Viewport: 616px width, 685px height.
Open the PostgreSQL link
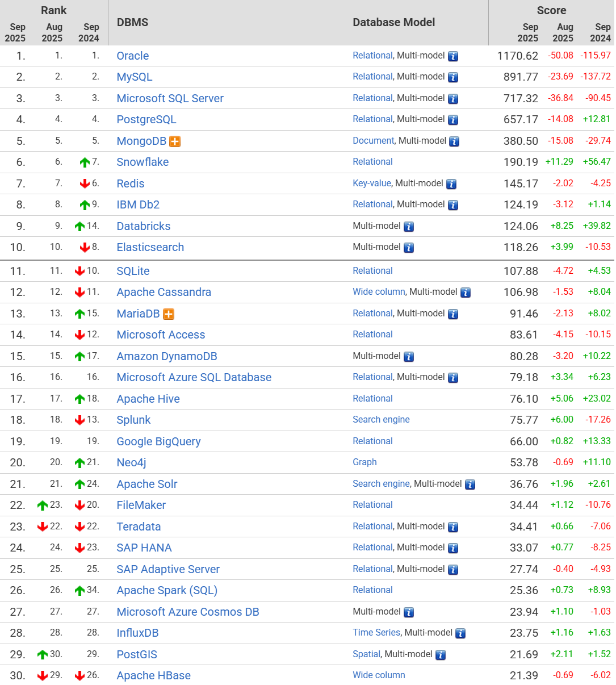click(146, 119)
